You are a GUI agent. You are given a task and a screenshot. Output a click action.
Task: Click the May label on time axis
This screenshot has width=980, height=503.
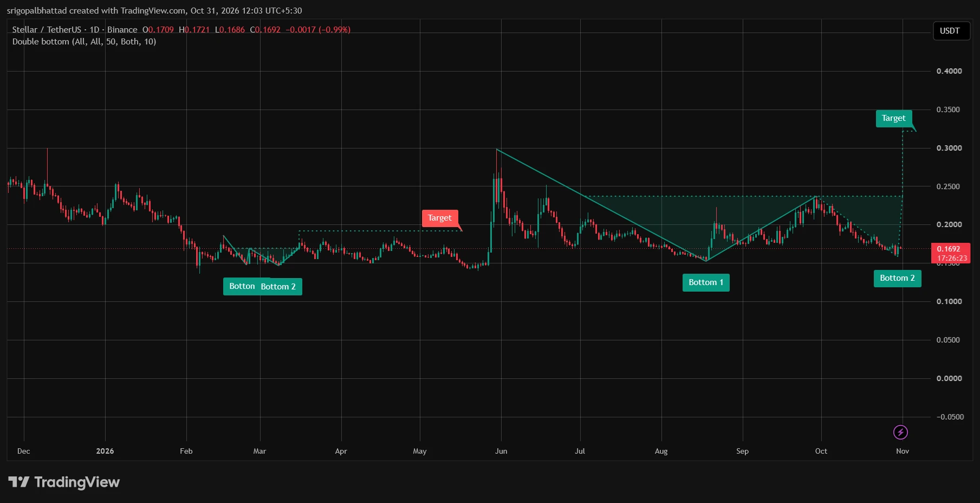[x=420, y=451]
